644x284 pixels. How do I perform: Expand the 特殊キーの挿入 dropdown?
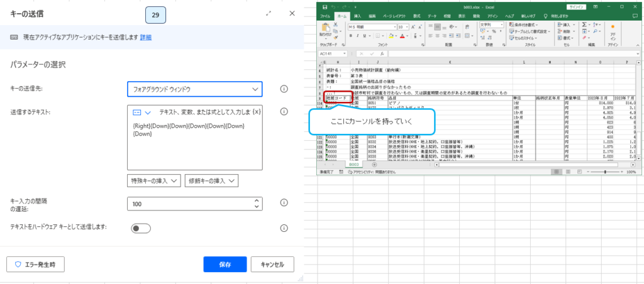tap(154, 181)
